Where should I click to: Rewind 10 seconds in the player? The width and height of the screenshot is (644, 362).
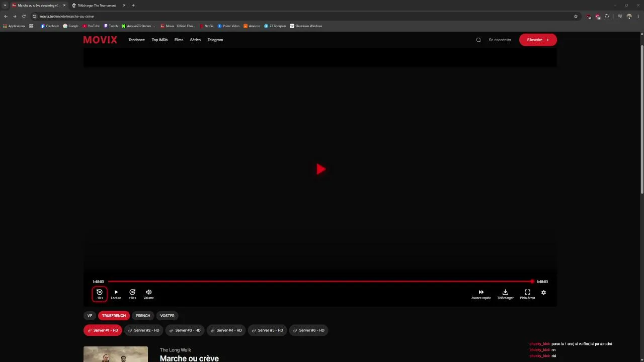click(x=100, y=294)
